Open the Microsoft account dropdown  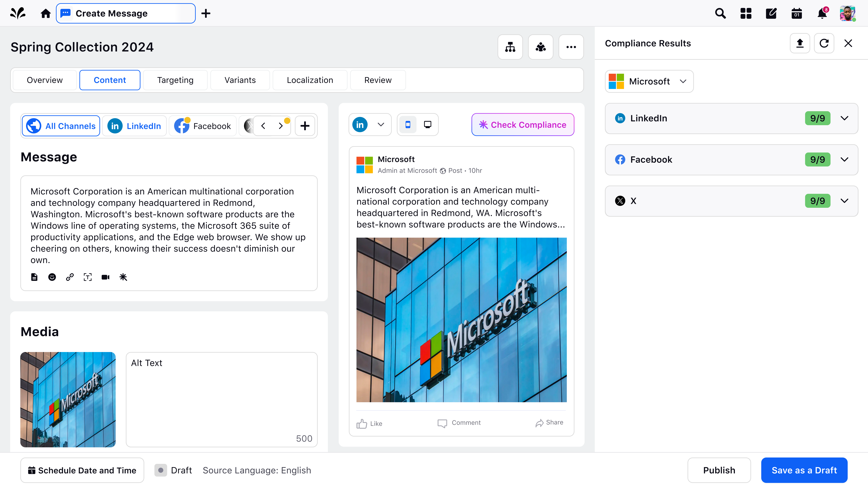coord(649,81)
